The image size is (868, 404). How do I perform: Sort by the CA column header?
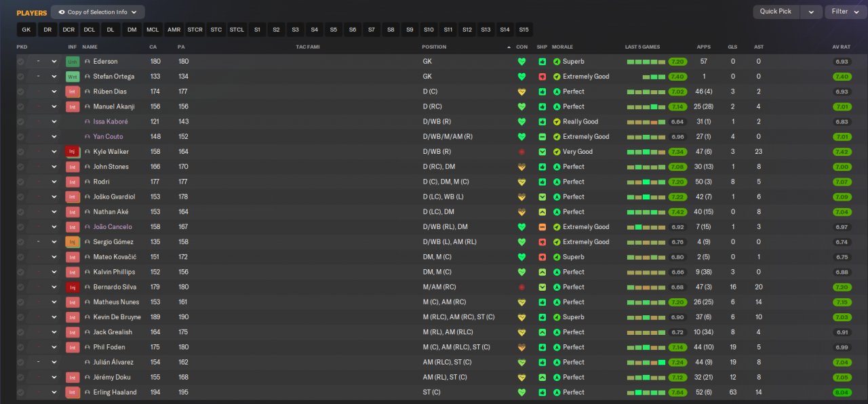coord(153,47)
